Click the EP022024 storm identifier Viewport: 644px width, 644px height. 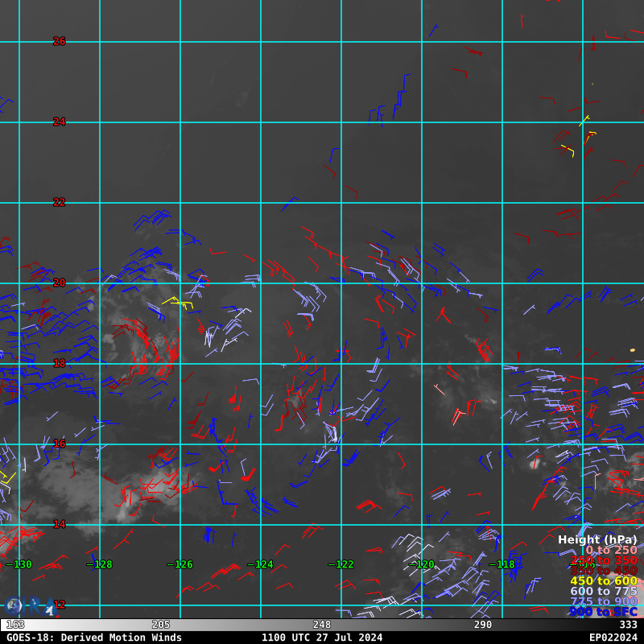click(x=613, y=638)
